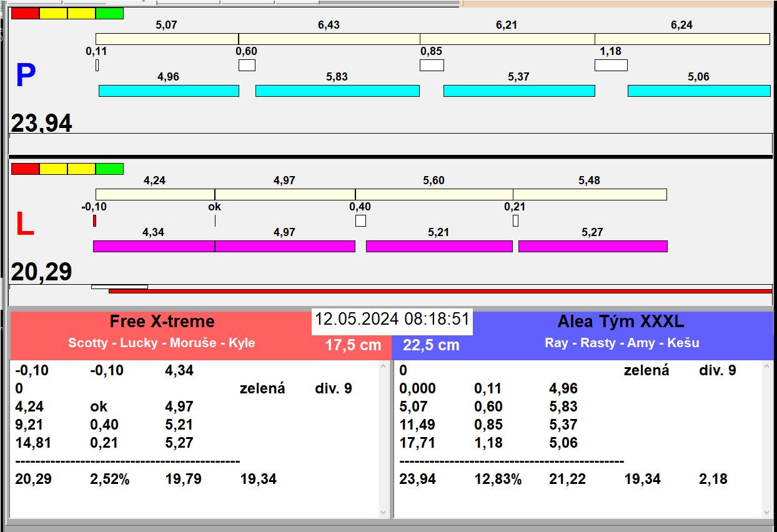777x532 pixels.
Task: Select the yellow 6,43 split segment
Action: 329,39
